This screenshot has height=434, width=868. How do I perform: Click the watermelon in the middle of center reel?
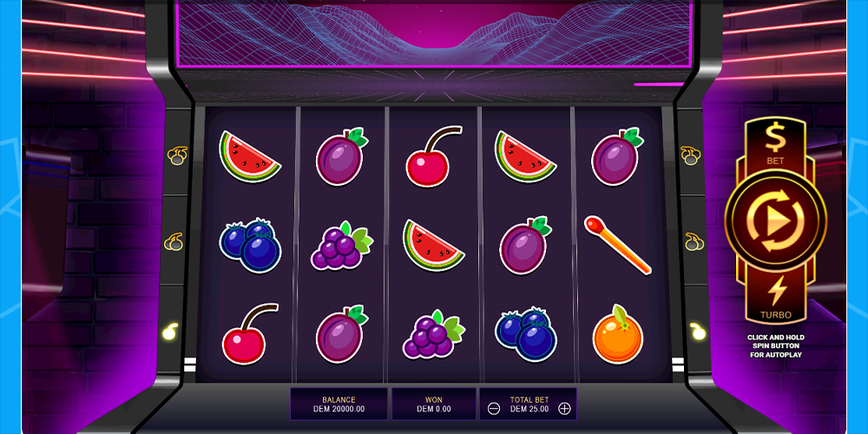pos(433,246)
